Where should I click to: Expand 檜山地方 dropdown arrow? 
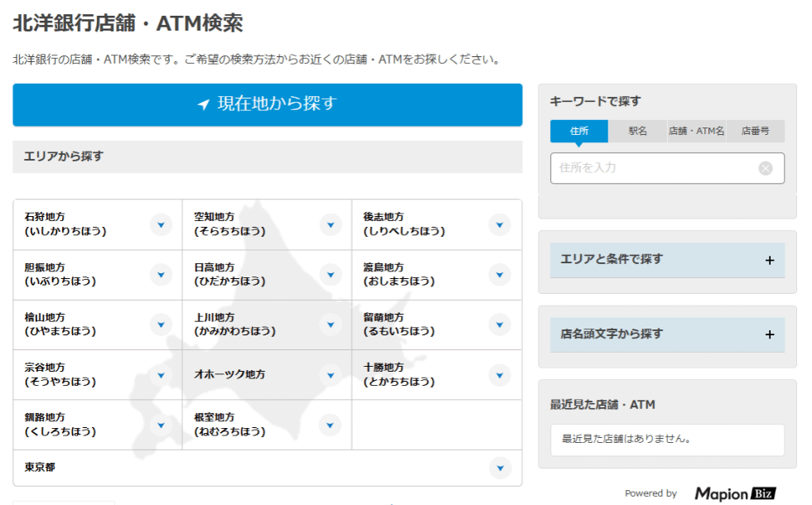point(161,325)
